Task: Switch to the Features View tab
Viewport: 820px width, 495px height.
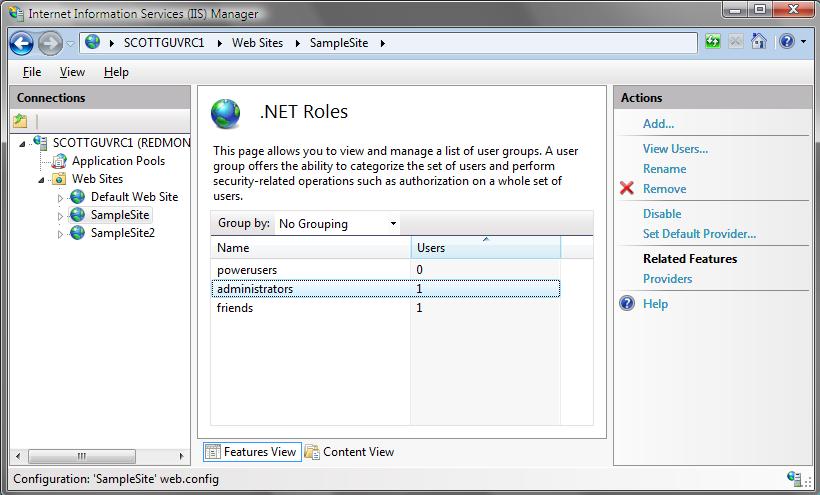Action: point(252,452)
